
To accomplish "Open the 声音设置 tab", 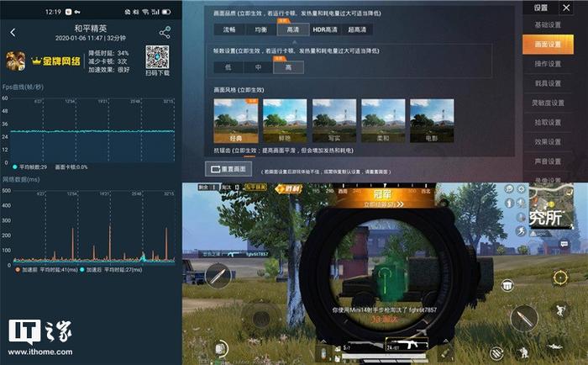I will pos(548,161).
